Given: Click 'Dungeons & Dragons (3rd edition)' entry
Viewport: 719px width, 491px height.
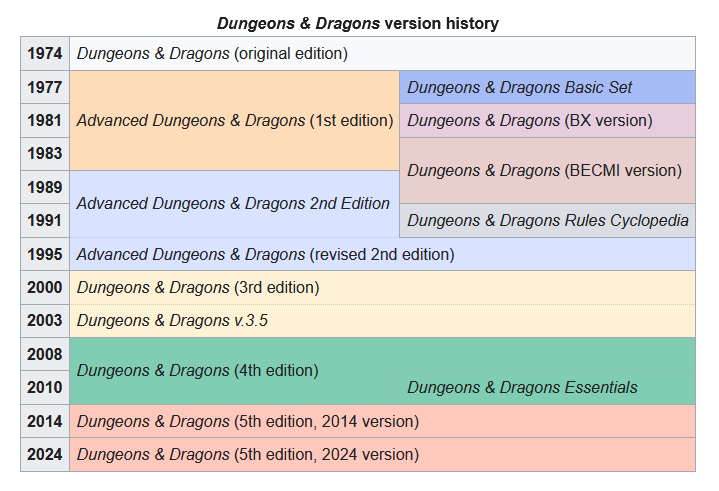Looking at the screenshot, I should coord(382,287).
